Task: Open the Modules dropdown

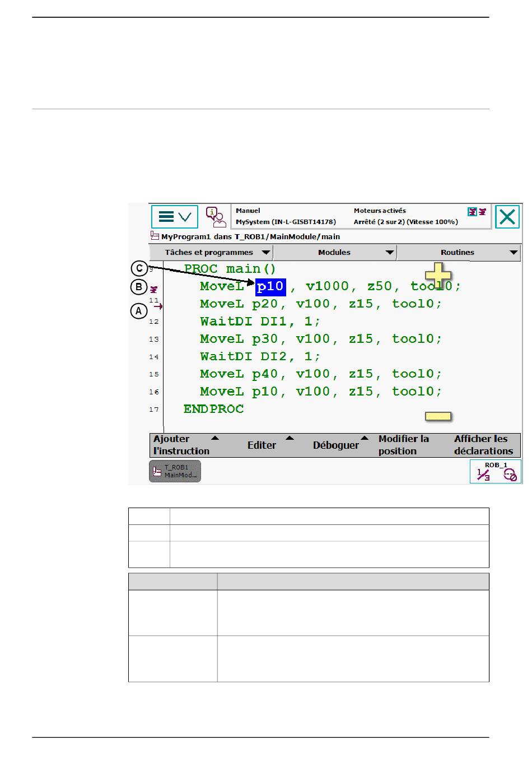Action: point(335,253)
